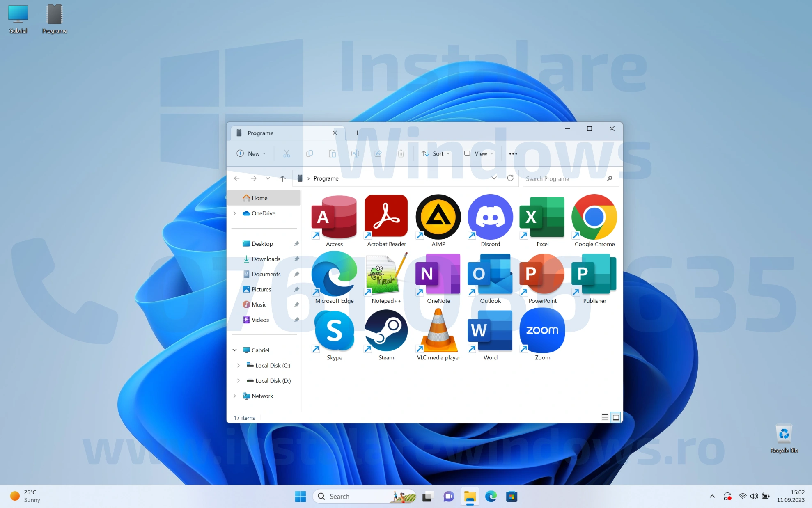Select the Google Chrome shortcut

pos(594,217)
